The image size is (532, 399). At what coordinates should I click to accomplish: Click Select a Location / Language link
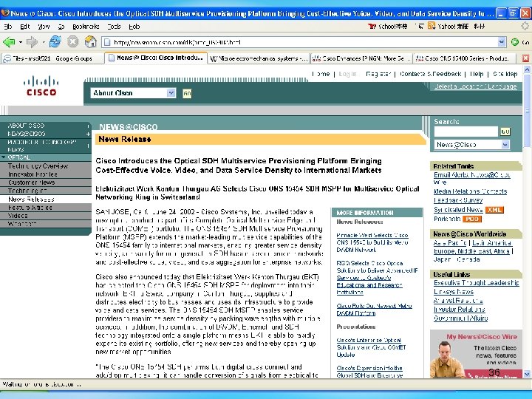(x=476, y=86)
